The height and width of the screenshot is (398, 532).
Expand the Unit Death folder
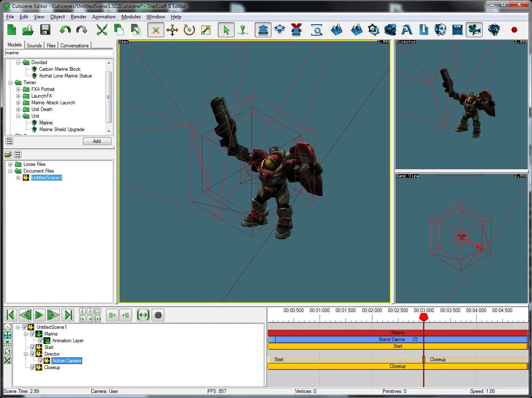coord(18,109)
